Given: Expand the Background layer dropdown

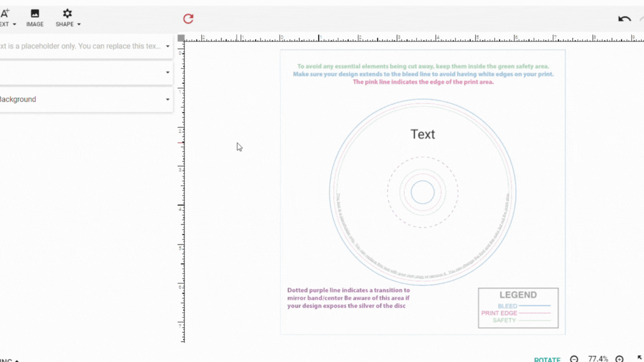Looking at the screenshot, I should click(168, 99).
